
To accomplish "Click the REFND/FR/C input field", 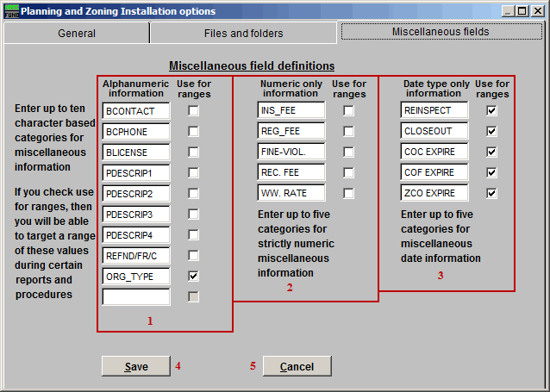I will (x=135, y=256).
